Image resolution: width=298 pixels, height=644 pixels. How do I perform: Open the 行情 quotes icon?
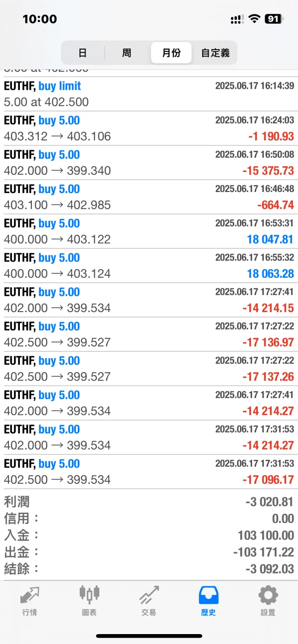pyautogui.click(x=29, y=600)
